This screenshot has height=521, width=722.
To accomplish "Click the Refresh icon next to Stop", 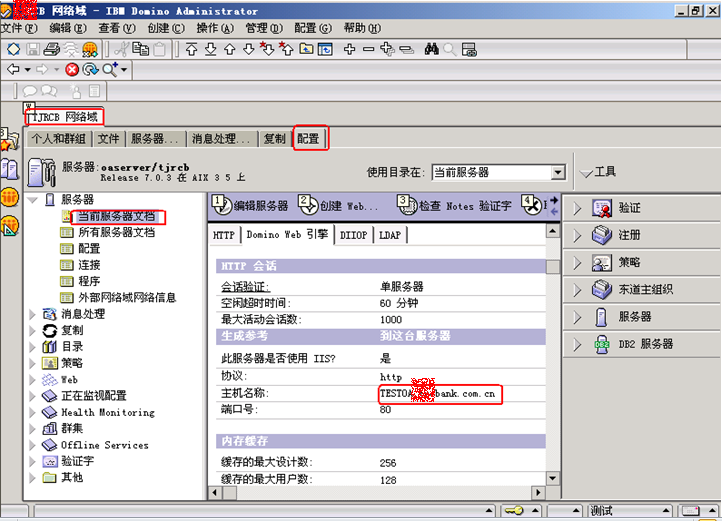I will [x=90, y=70].
